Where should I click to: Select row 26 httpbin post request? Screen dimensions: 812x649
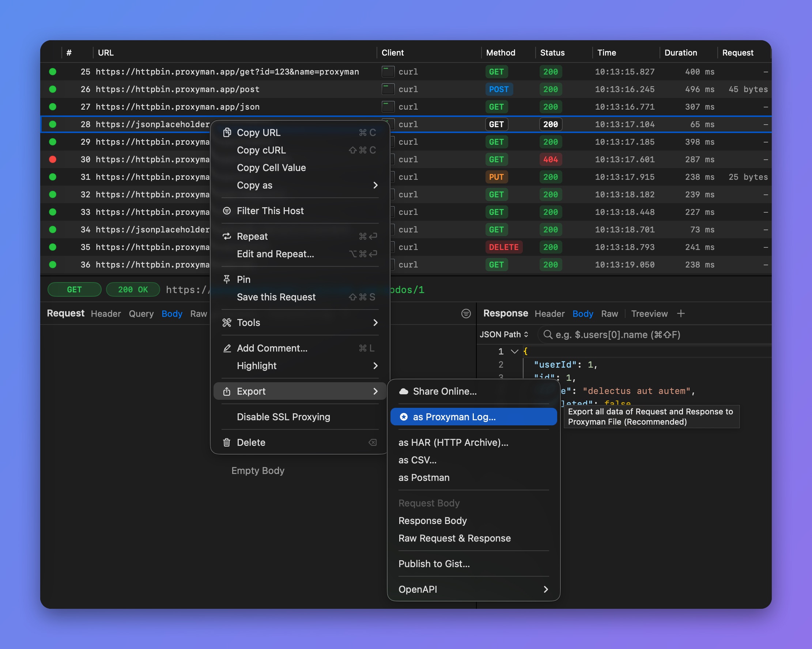coord(405,89)
